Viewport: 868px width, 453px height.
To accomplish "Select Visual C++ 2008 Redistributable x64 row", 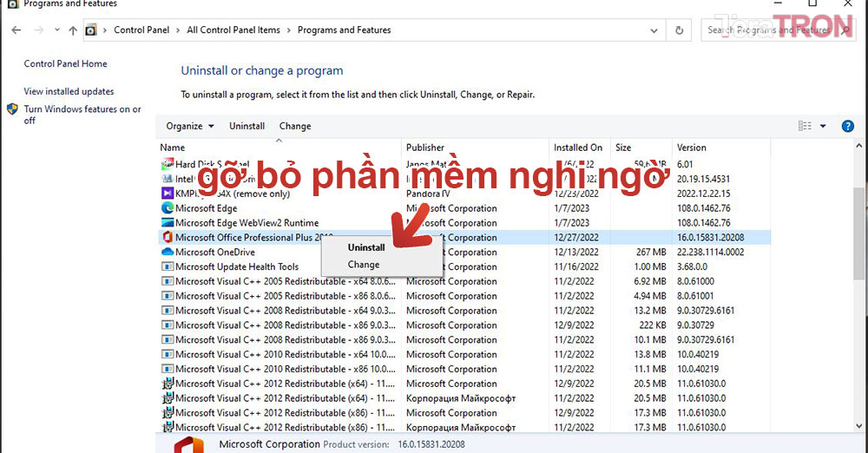I will (x=464, y=311).
